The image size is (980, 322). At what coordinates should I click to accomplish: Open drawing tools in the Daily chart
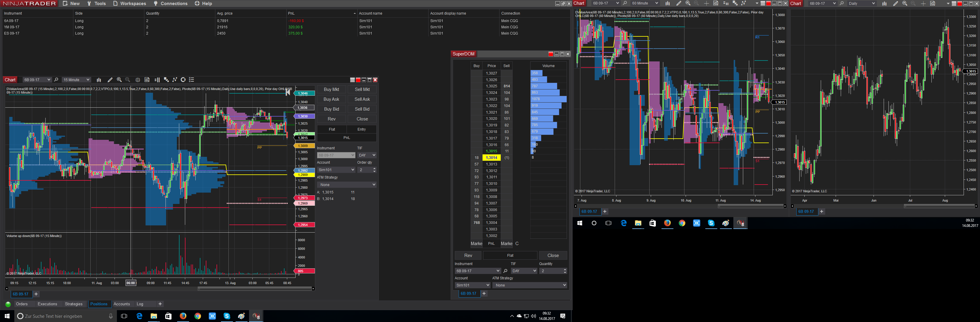click(896, 3)
